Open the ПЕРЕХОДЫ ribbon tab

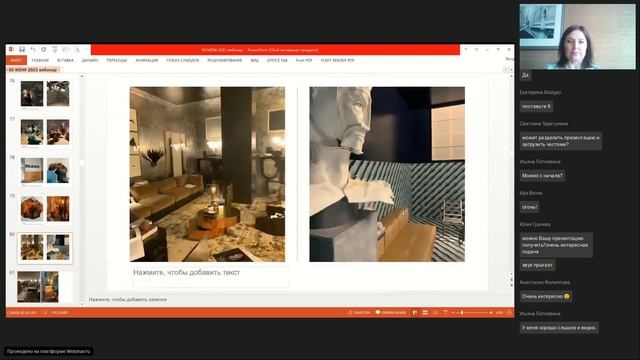[x=117, y=60]
